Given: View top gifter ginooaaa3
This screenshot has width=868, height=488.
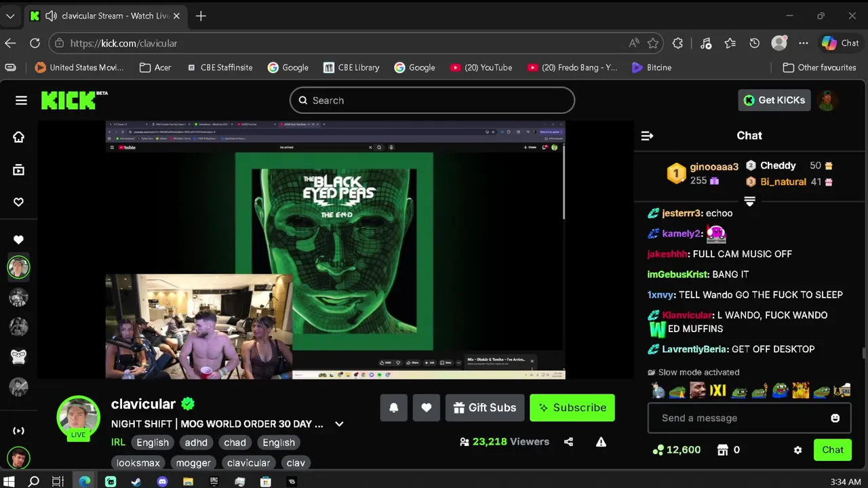Looking at the screenshot, I should [714, 167].
